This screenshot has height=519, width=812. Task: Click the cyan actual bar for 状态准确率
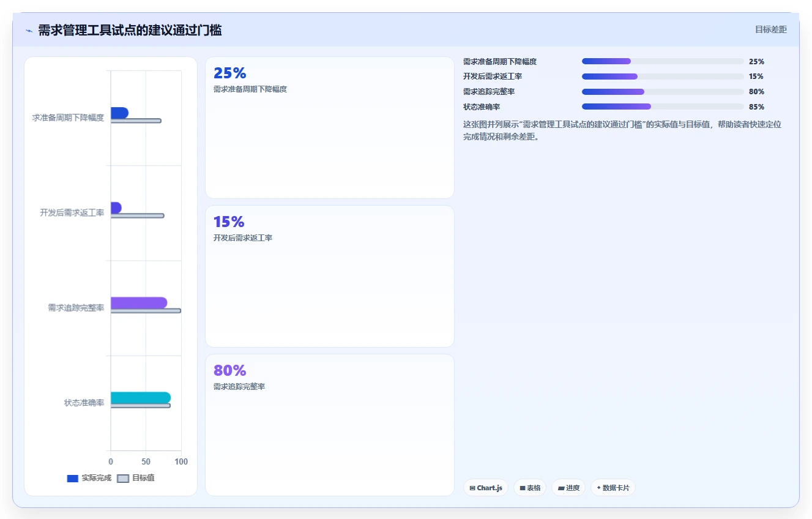pos(141,398)
